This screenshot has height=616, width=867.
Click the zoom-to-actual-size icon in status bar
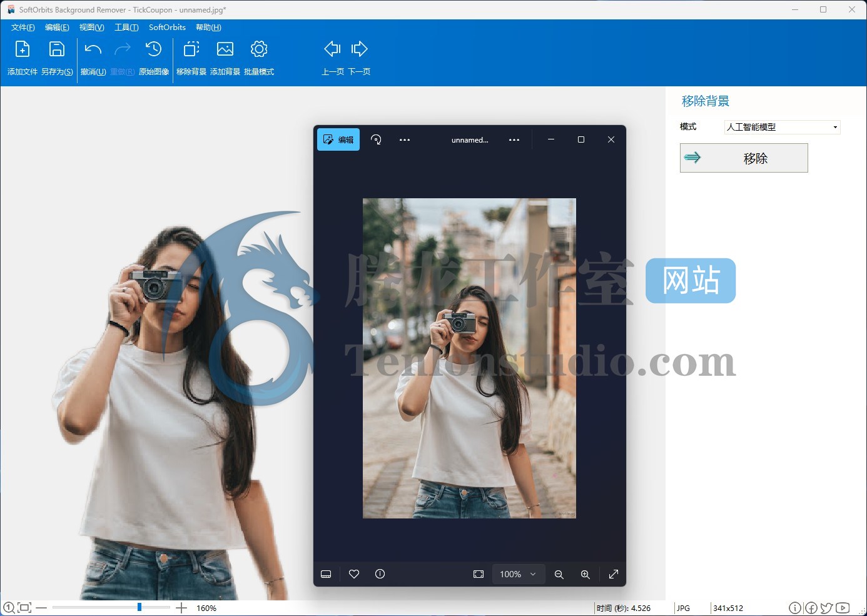9,608
